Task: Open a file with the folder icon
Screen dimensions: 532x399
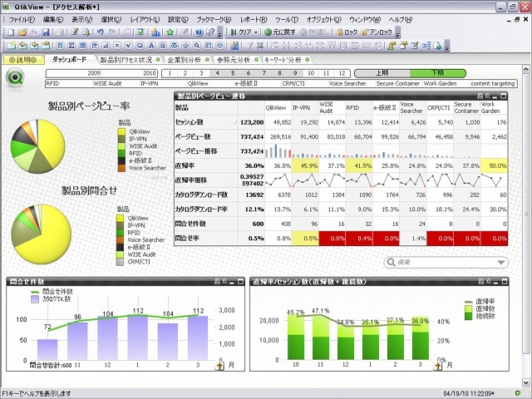Action: point(22,32)
